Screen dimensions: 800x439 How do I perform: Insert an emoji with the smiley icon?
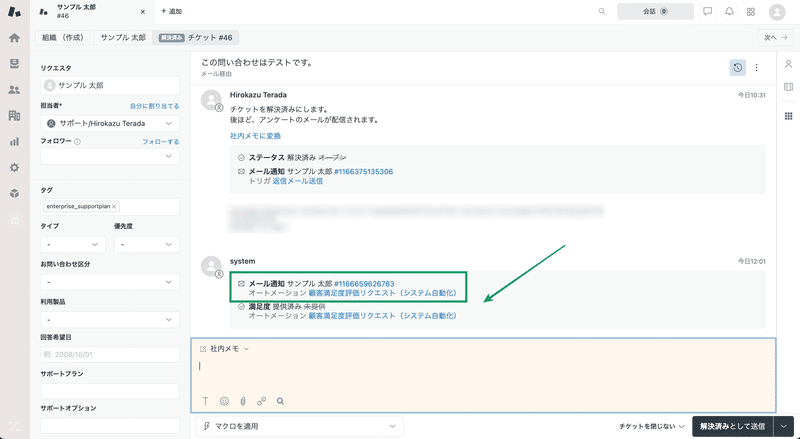click(224, 401)
